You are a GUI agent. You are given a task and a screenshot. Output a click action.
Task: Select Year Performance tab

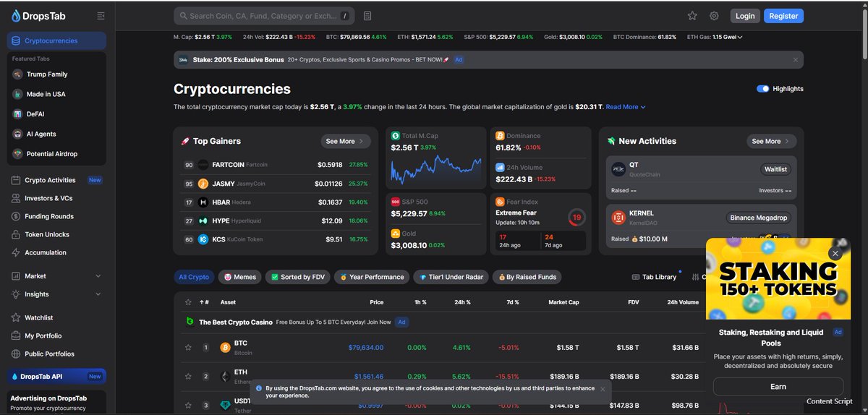[371, 277]
